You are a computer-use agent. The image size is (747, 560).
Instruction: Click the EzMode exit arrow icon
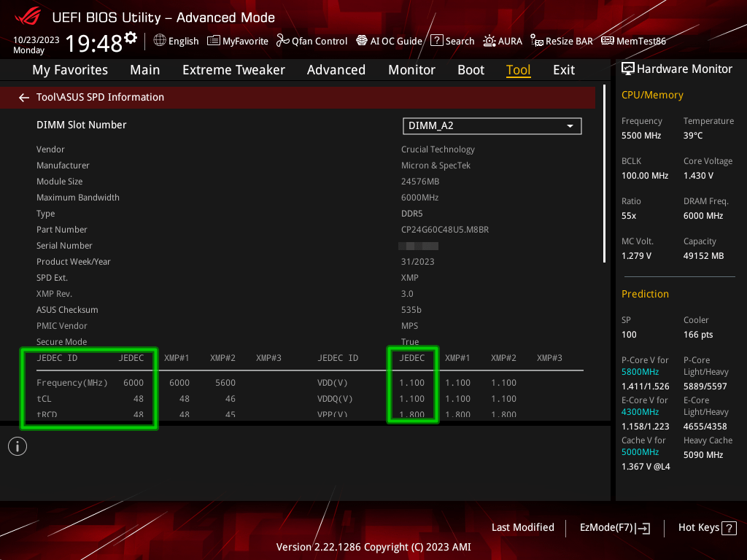click(x=643, y=528)
